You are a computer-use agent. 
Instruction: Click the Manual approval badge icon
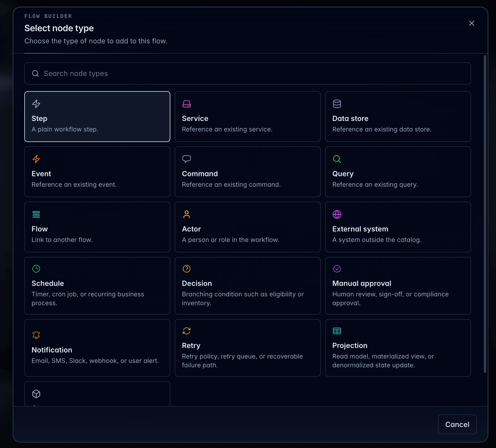tap(337, 269)
